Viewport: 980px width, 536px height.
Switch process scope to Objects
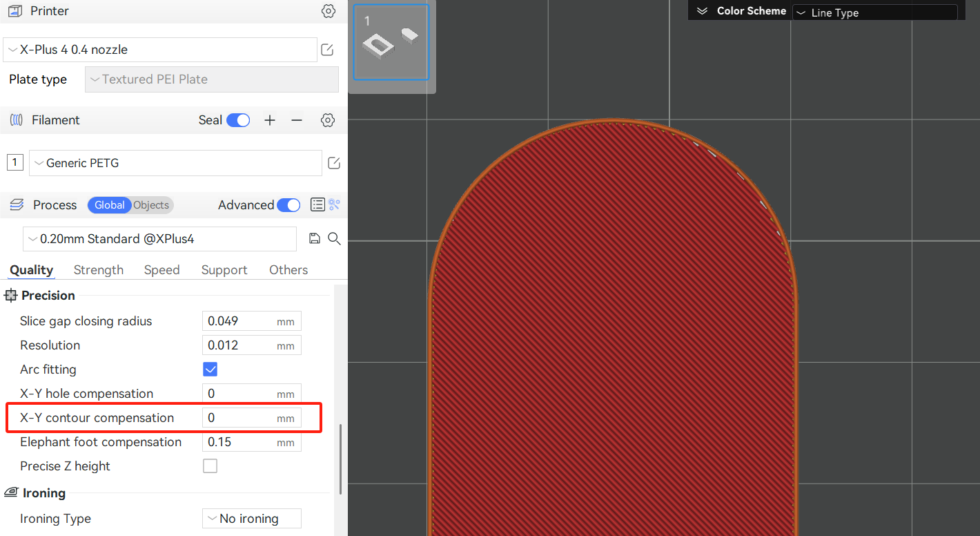152,205
